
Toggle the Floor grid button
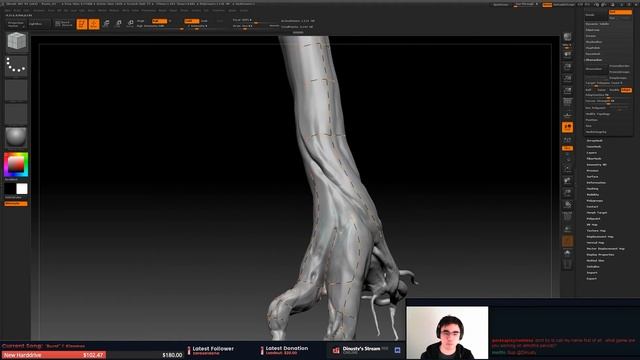click(x=567, y=115)
